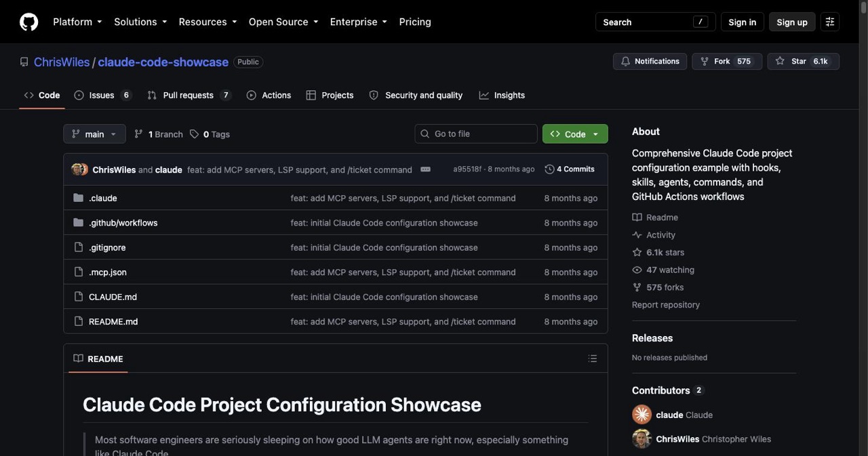Click the CLAUDE.md file icon
This screenshot has height=456, width=868.
tap(78, 297)
